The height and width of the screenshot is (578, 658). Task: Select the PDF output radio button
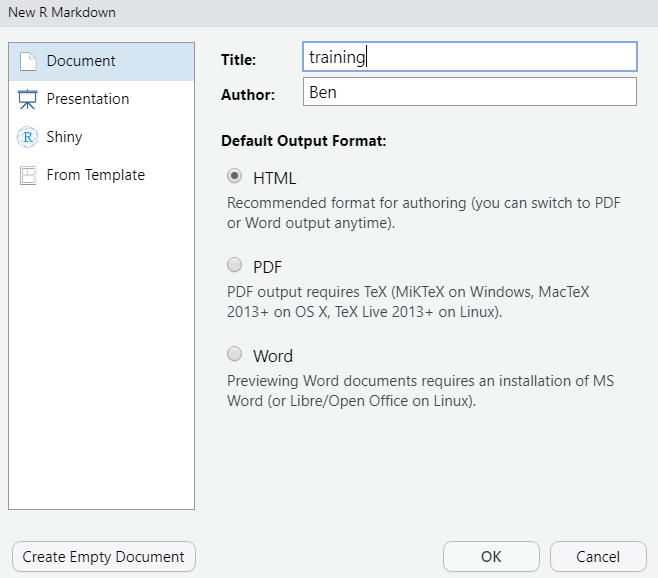click(x=235, y=265)
